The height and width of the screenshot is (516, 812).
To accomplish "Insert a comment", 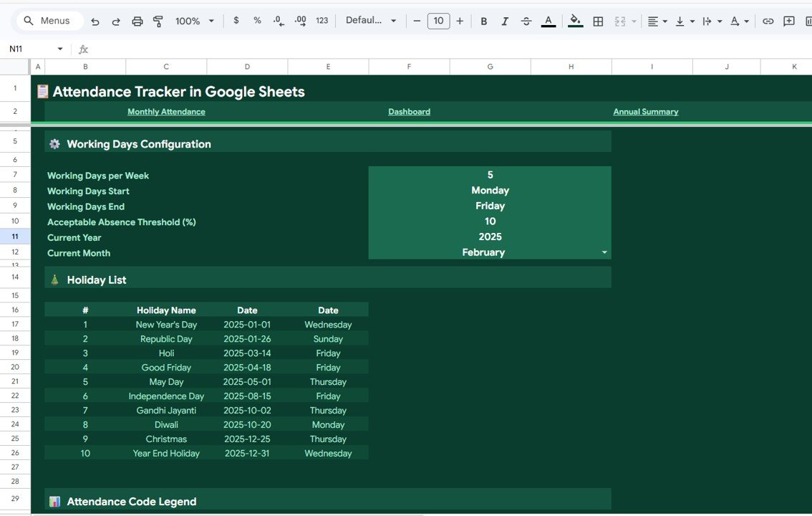I will (x=789, y=21).
